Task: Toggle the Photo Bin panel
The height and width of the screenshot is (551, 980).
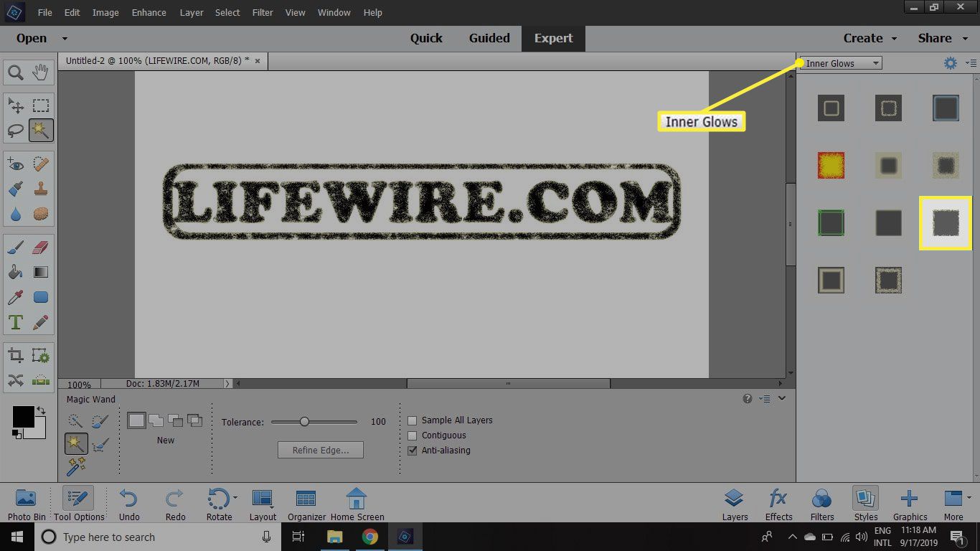Action: (x=26, y=504)
